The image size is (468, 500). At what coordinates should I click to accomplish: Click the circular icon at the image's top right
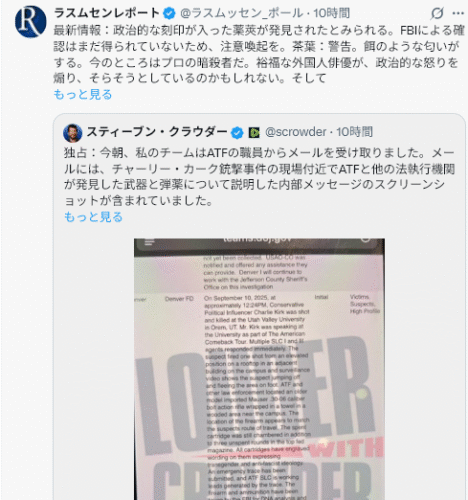(x=366, y=239)
